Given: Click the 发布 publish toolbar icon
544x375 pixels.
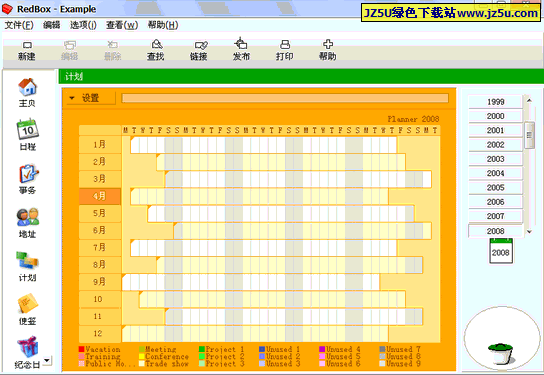Looking at the screenshot, I should [241, 50].
